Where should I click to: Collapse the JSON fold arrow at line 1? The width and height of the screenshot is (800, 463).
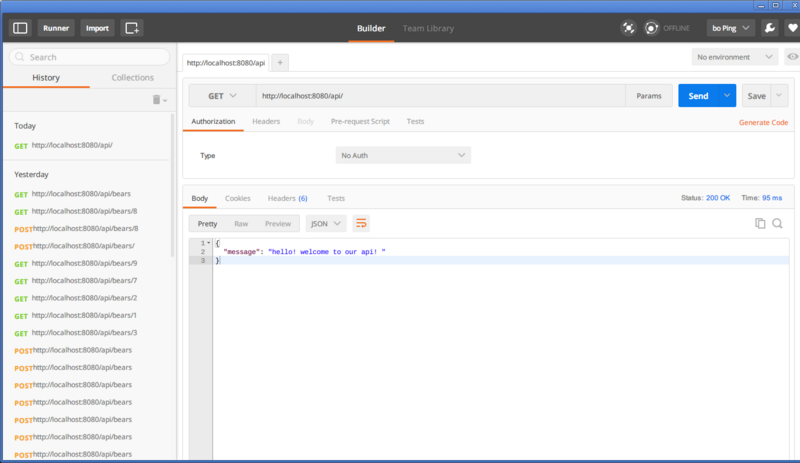[x=209, y=243]
